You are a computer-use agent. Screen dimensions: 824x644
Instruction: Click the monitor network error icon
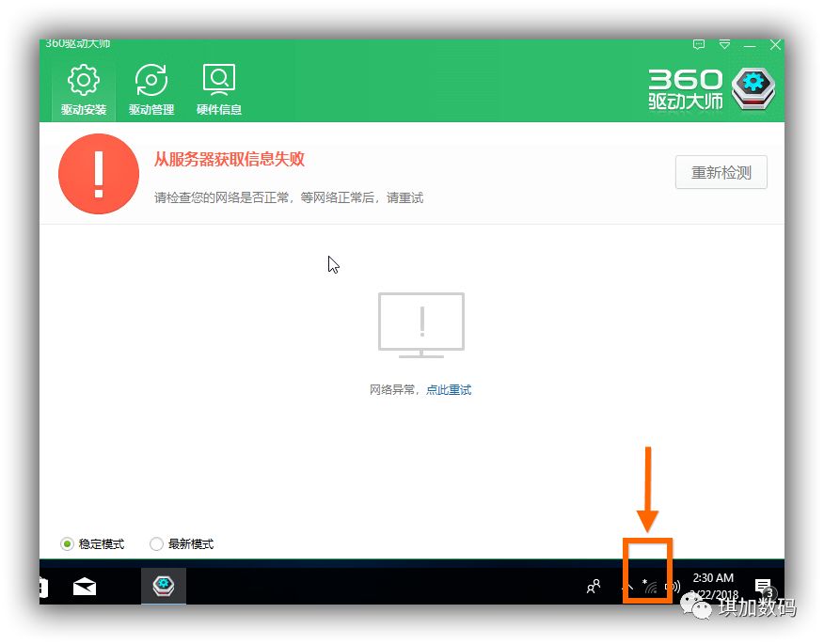tap(421, 325)
